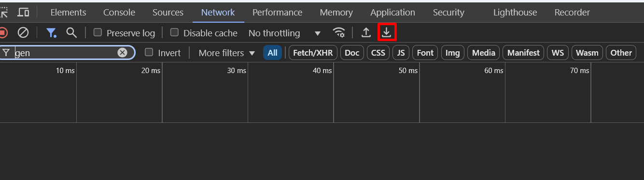This screenshot has width=644, height=180.
Task: Open network conditions Wi-Fi settings icon
Action: [x=339, y=33]
